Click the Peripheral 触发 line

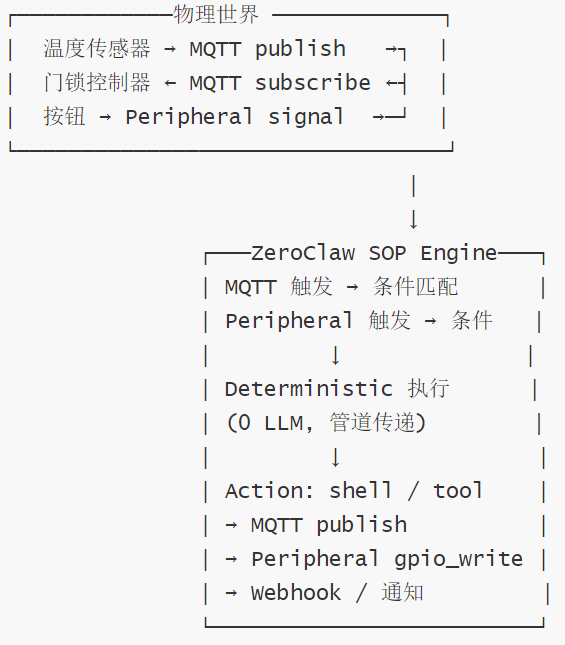359,320
